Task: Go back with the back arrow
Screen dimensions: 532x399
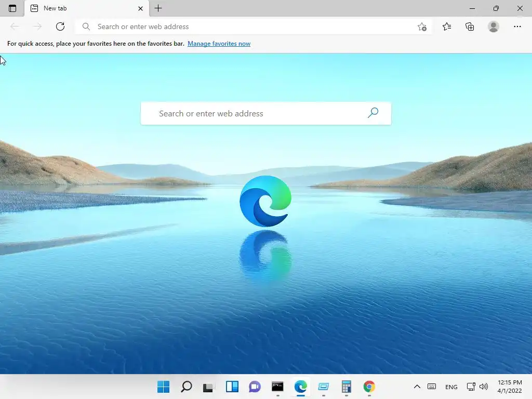Action: click(x=14, y=26)
